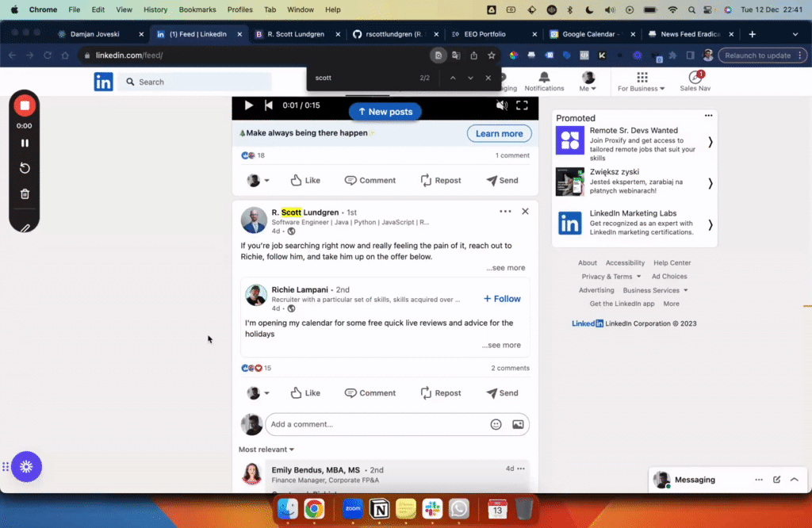Screen dimensions: 812x528
Task: Open LinkedIn Marketing Labs promoted item
Action: [x=634, y=223]
